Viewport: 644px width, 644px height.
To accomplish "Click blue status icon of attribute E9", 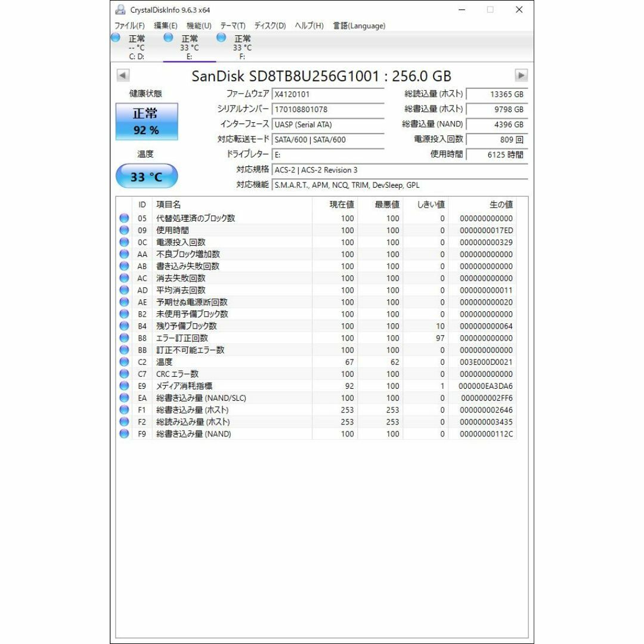I will click(x=124, y=386).
